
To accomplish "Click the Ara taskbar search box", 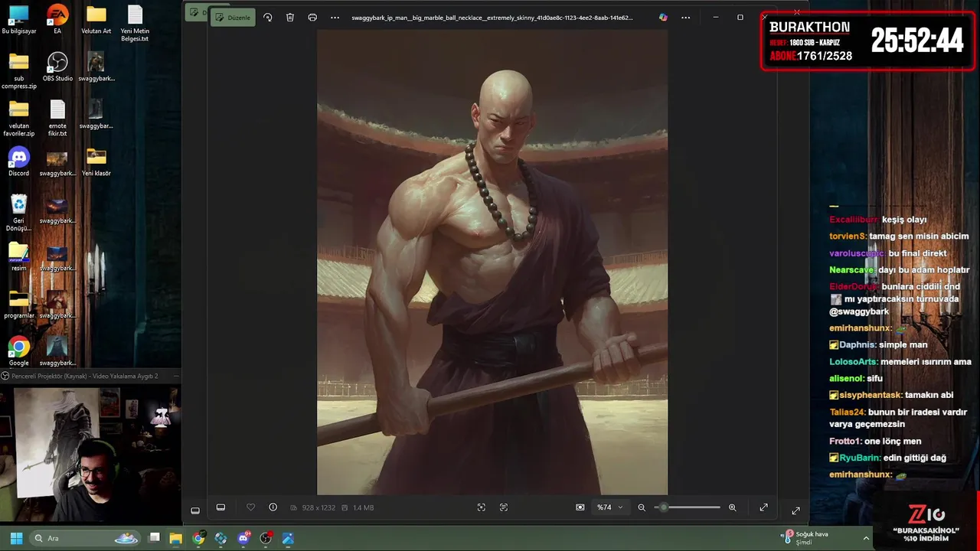I will [85, 538].
